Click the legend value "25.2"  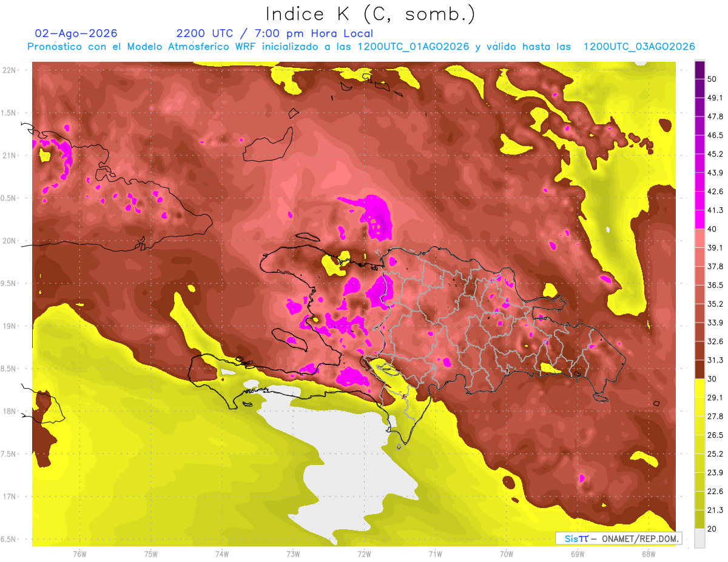pyautogui.click(x=715, y=453)
